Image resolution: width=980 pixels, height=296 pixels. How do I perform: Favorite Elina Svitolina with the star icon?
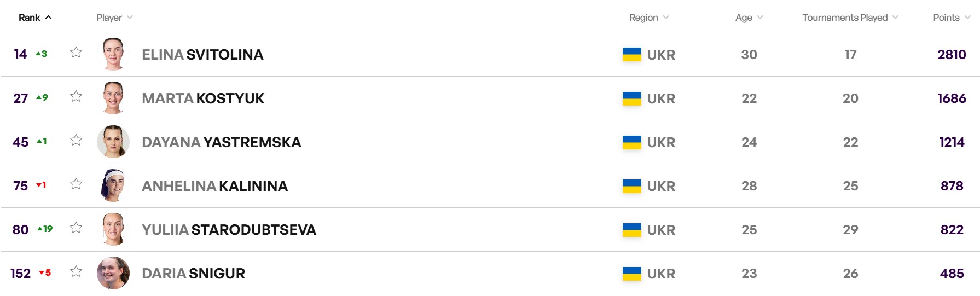click(76, 53)
